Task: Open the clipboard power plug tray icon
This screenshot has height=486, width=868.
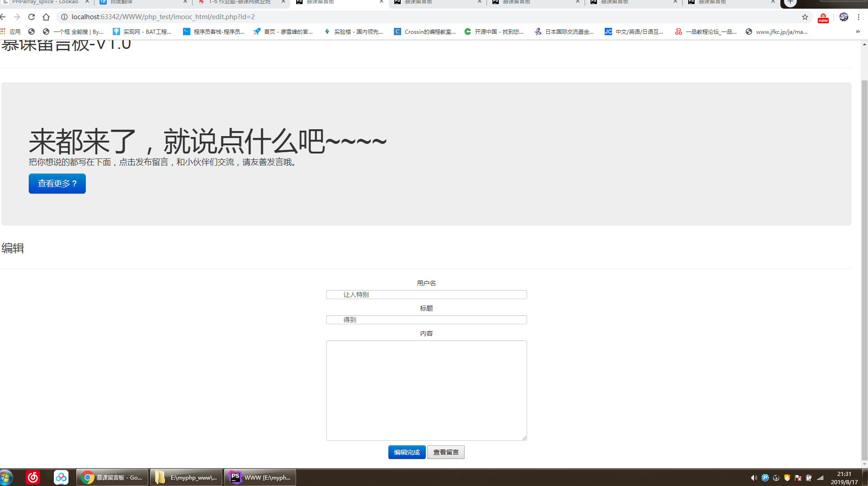Action: (x=810, y=478)
